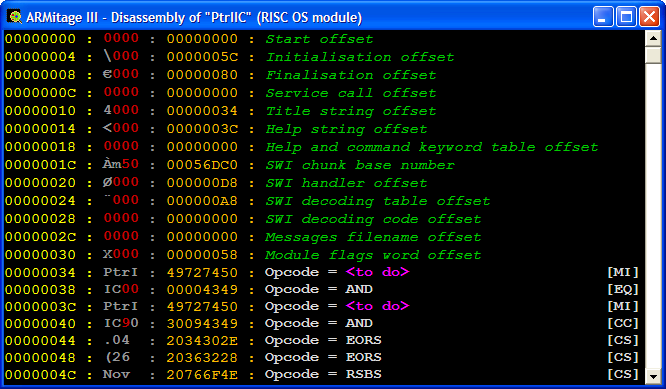
Task: Click the SWI decoding table offset text
Action: pos(378,201)
